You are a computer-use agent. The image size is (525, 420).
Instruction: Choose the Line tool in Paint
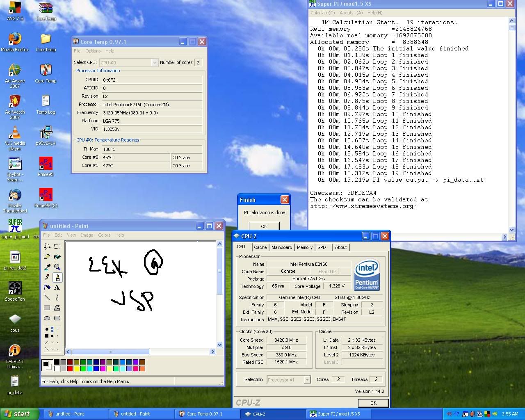point(47,297)
